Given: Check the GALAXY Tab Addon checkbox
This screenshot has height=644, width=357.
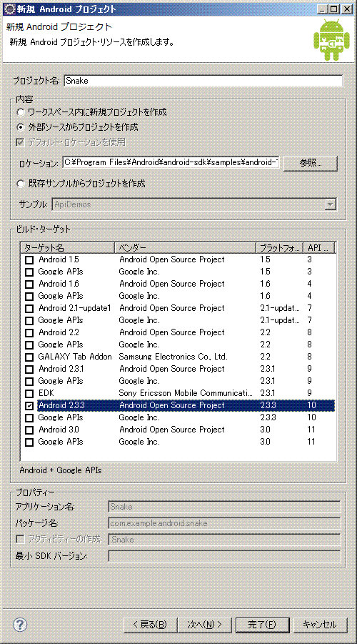Looking at the screenshot, I should click(29, 357).
